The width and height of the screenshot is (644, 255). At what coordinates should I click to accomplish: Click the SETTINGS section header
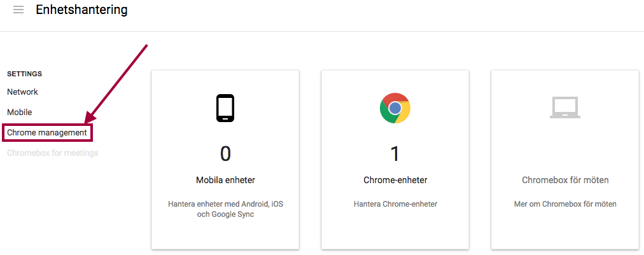(25, 74)
